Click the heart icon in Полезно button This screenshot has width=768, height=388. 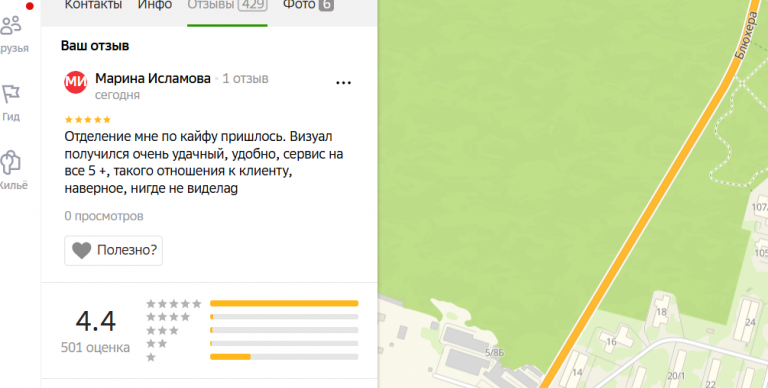[82, 250]
